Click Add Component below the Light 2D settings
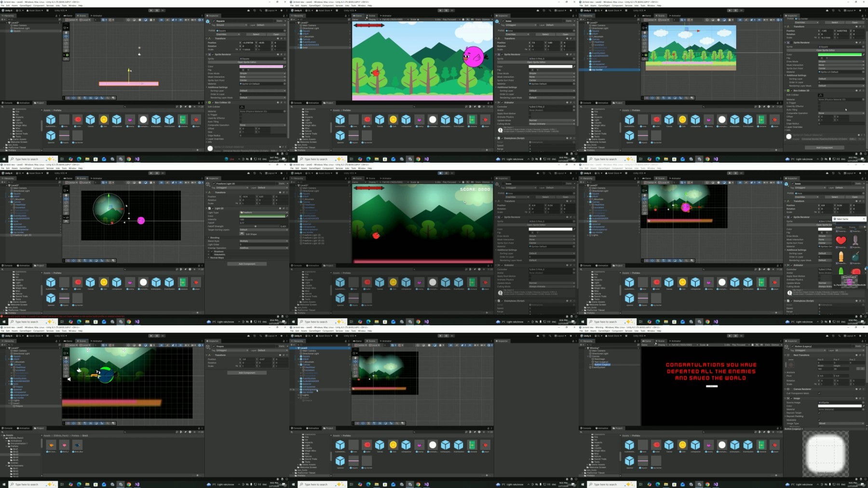This screenshot has height=488, width=868. click(247, 264)
